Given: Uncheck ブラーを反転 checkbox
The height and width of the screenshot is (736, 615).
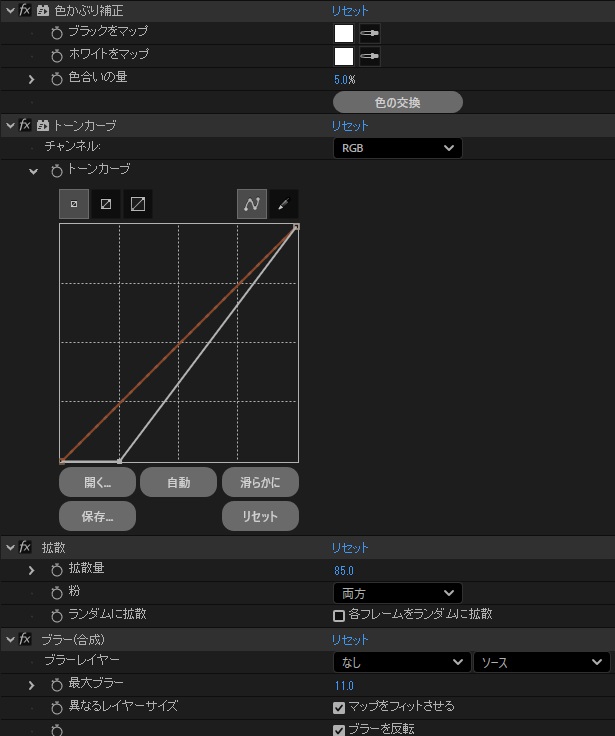Looking at the screenshot, I should [339, 729].
